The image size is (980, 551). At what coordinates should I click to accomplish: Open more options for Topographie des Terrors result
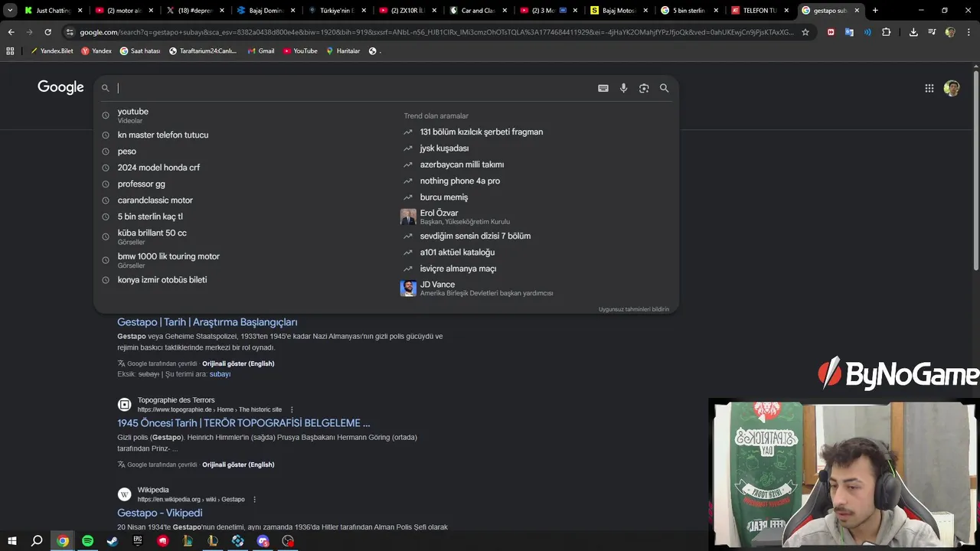292,410
